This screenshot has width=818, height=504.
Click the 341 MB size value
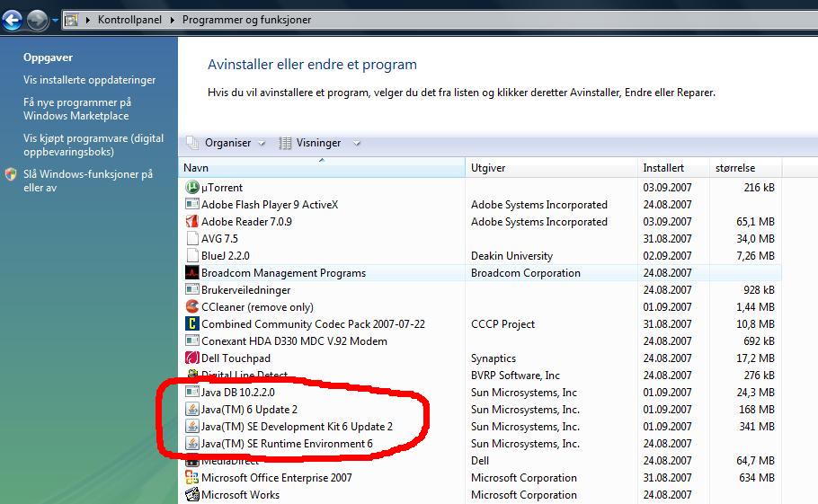[x=757, y=427]
